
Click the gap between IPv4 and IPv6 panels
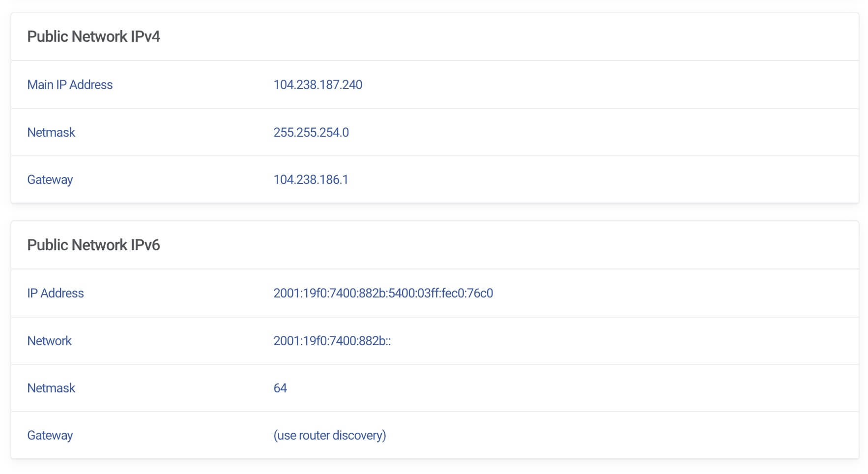pos(434,212)
